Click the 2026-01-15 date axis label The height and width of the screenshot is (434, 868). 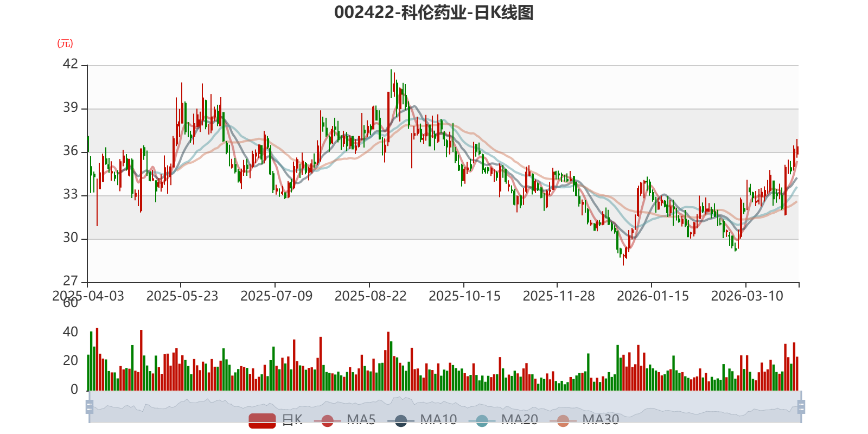[x=653, y=296]
